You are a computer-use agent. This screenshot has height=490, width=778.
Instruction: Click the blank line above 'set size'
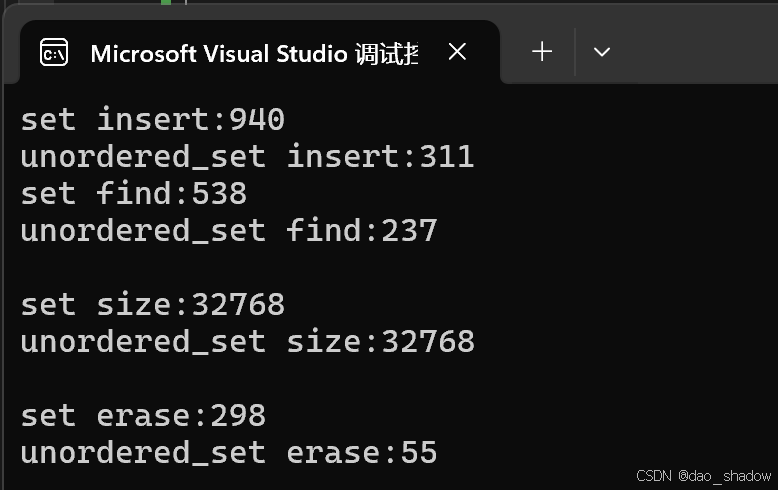click(x=248, y=268)
